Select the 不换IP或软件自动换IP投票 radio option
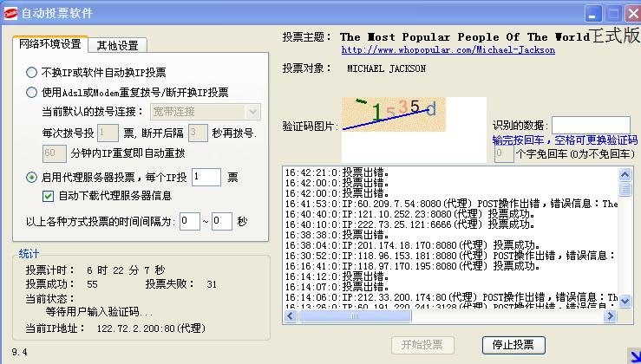Viewport: 641px width, 364px height. click(x=32, y=72)
